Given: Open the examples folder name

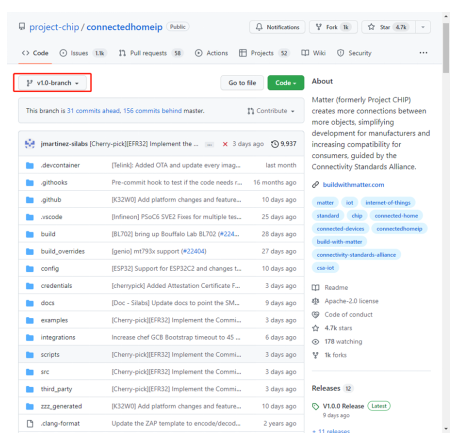Looking at the screenshot, I should click(x=54, y=320).
